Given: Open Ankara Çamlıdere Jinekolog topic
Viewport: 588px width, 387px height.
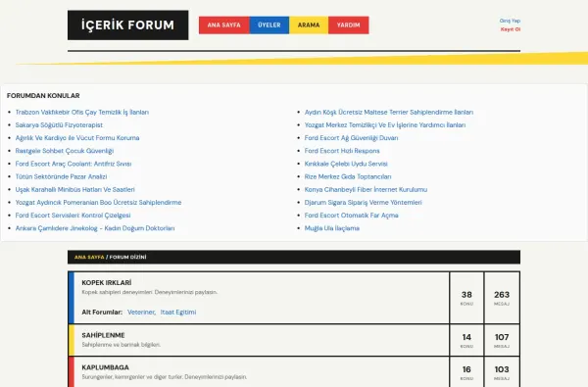Looking at the screenshot, I should click(95, 228).
